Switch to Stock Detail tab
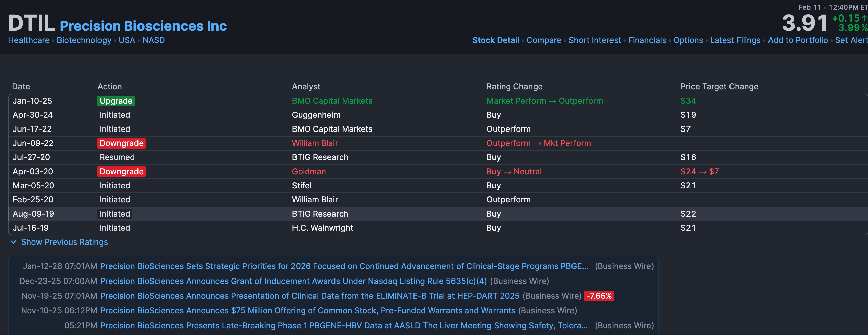 point(496,40)
